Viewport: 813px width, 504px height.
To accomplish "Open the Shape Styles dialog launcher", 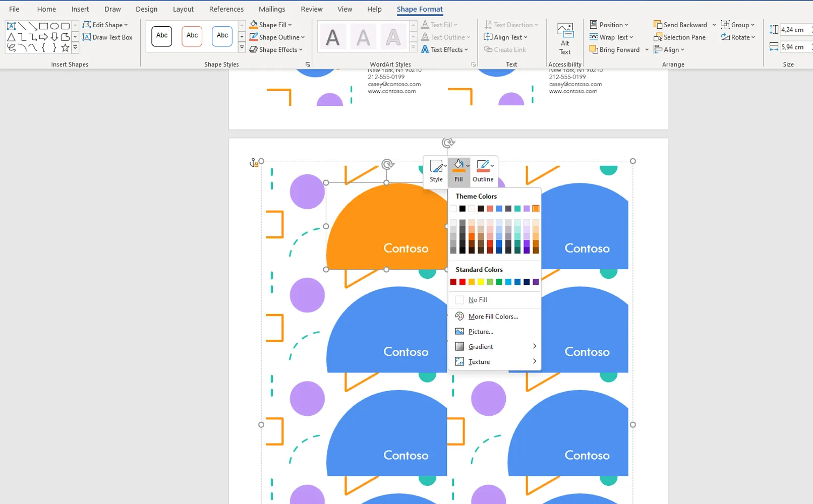I will [308, 65].
